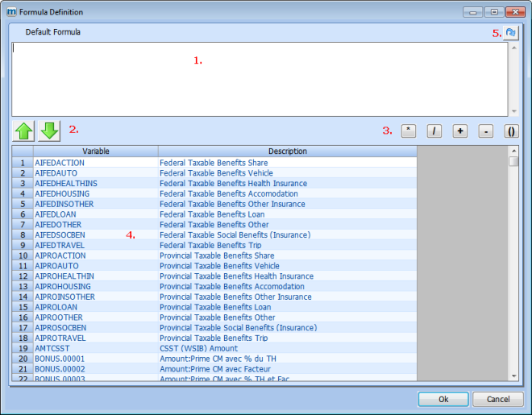The width and height of the screenshot is (532, 415).
Task: Click description CSST (WSIB) Amount
Action: [x=199, y=349]
